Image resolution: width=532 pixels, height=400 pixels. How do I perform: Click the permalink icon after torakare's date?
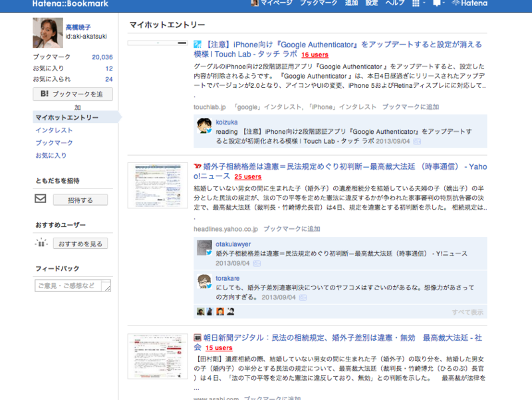(x=303, y=298)
